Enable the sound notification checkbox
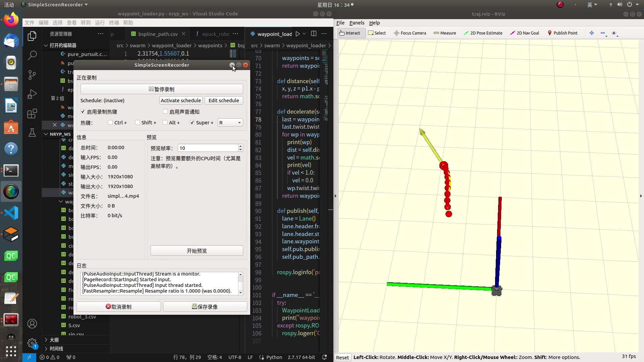 tap(165, 112)
